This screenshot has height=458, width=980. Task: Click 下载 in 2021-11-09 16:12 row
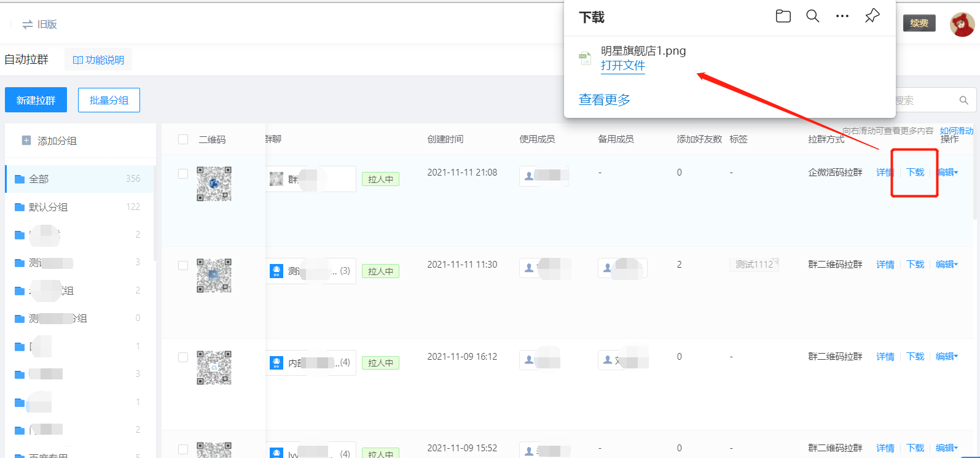(x=915, y=357)
